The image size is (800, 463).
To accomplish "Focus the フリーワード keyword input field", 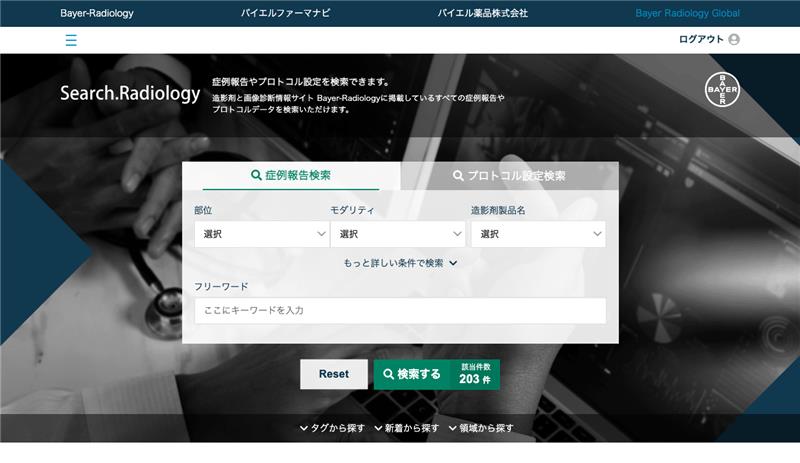I will pos(400,310).
